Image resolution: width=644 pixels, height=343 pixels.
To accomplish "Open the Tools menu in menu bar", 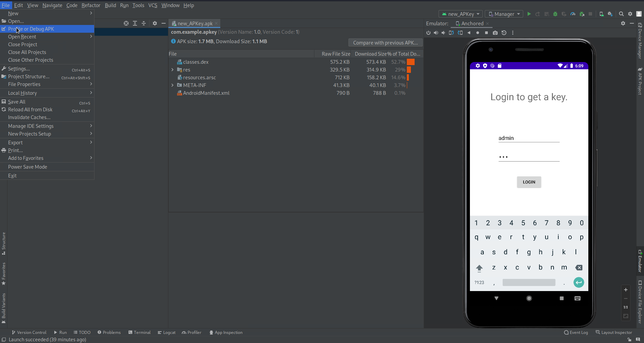I will (138, 5).
